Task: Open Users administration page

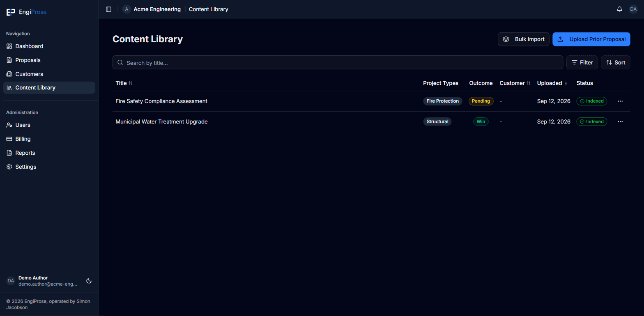Action: [49, 125]
